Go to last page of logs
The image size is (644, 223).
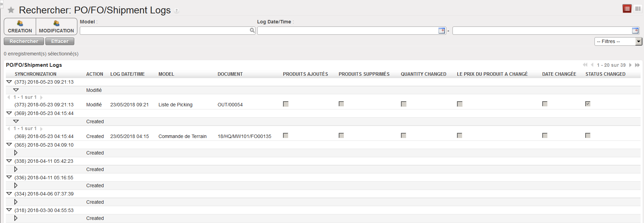(637, 65)
